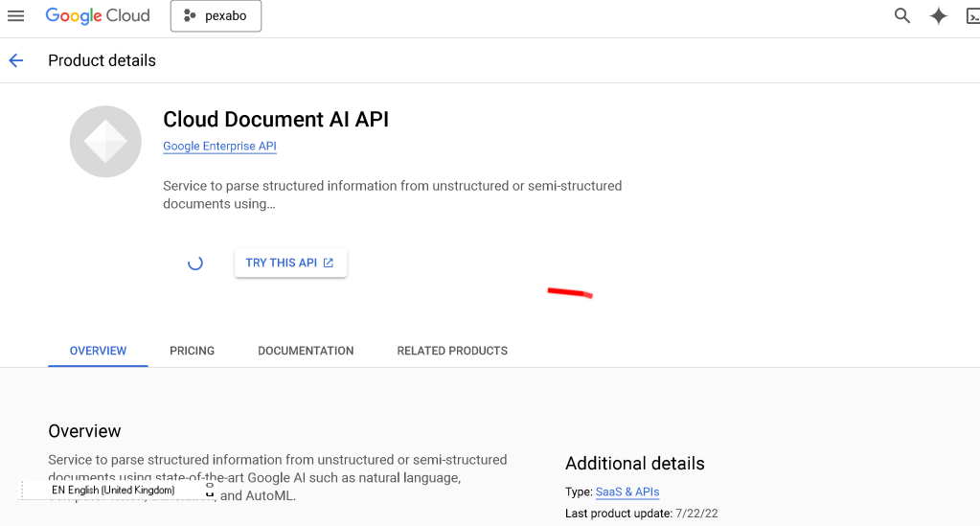
Task: Open the SaaS & APIs type link
Action: pos(627,492)
